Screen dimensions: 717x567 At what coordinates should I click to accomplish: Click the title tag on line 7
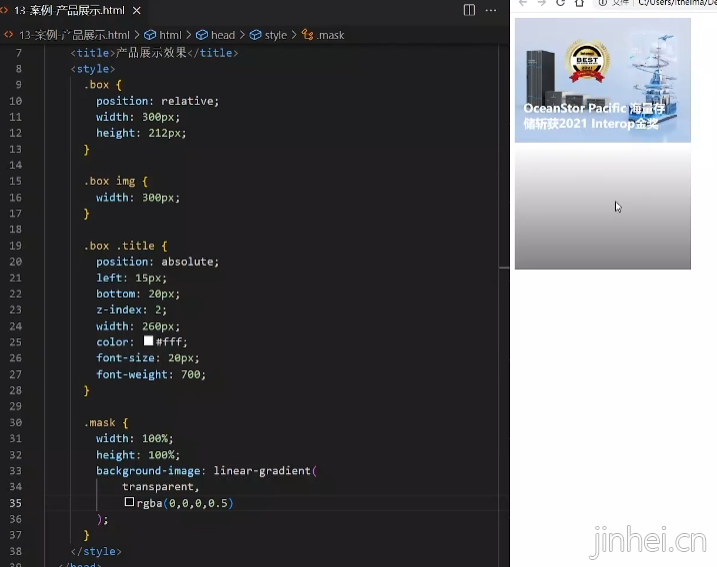coord(155,53)
